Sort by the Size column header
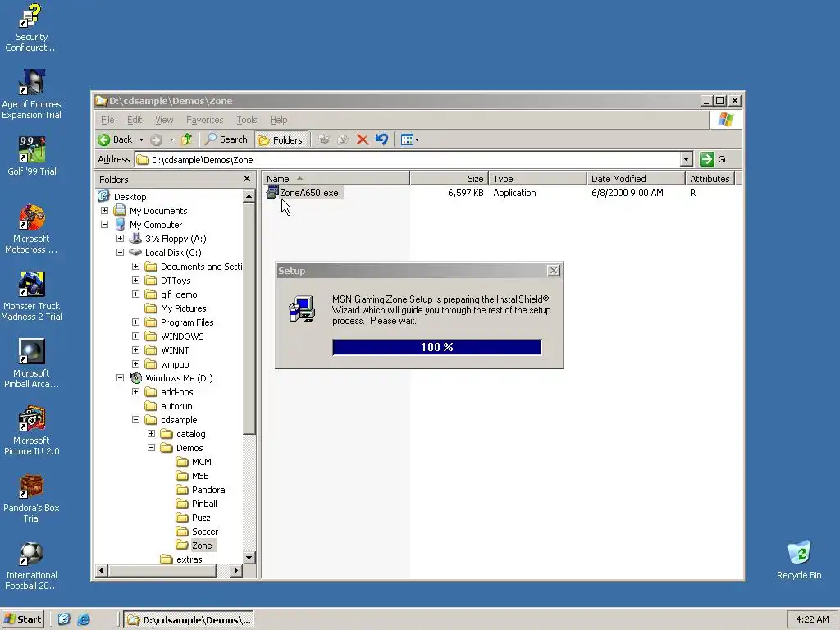Screen dimensions: 840x630 pyautogui.click(x=450, y=178)
